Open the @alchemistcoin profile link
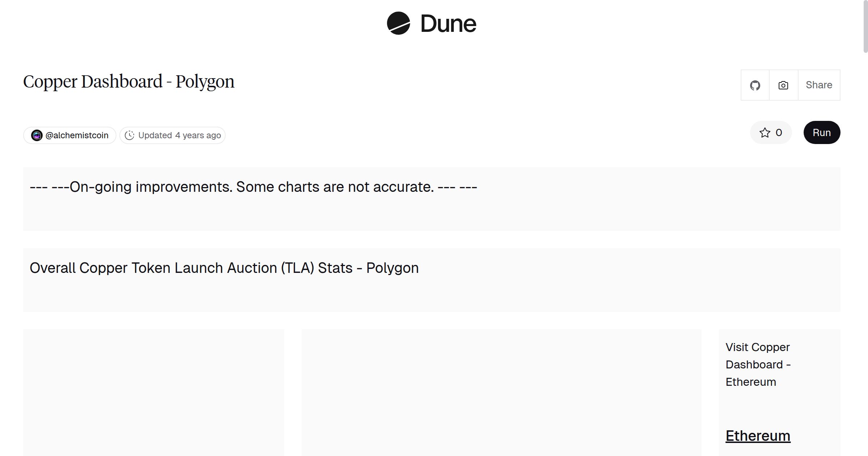This screenshot has height=456, width=868. point(77,135)
